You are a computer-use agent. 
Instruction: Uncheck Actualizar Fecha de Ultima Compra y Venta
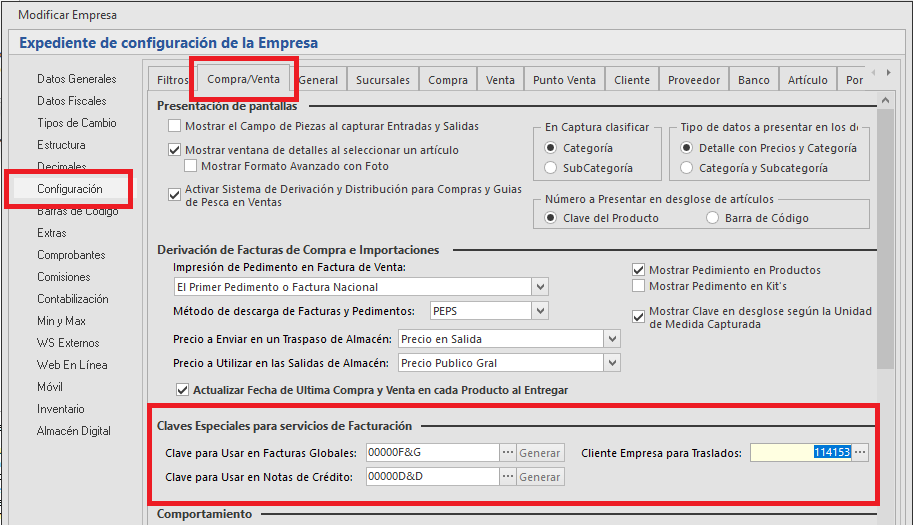[x=182, y=390]
